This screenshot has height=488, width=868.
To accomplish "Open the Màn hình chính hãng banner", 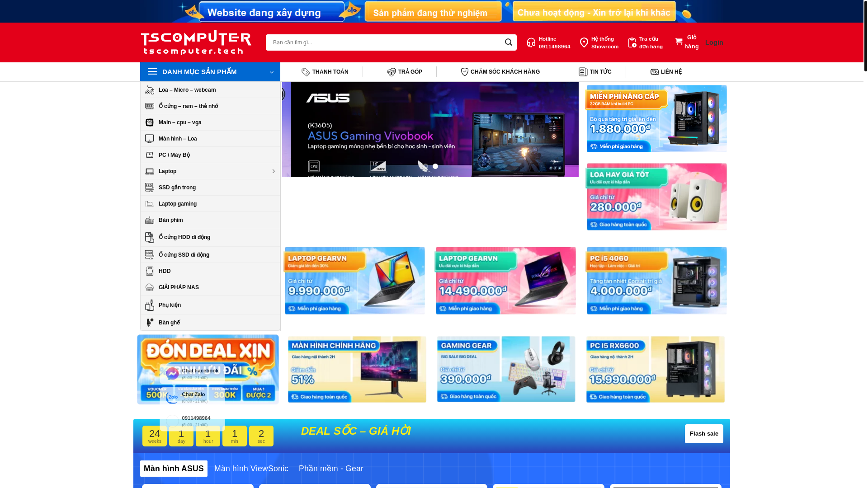I will point(357,369).
